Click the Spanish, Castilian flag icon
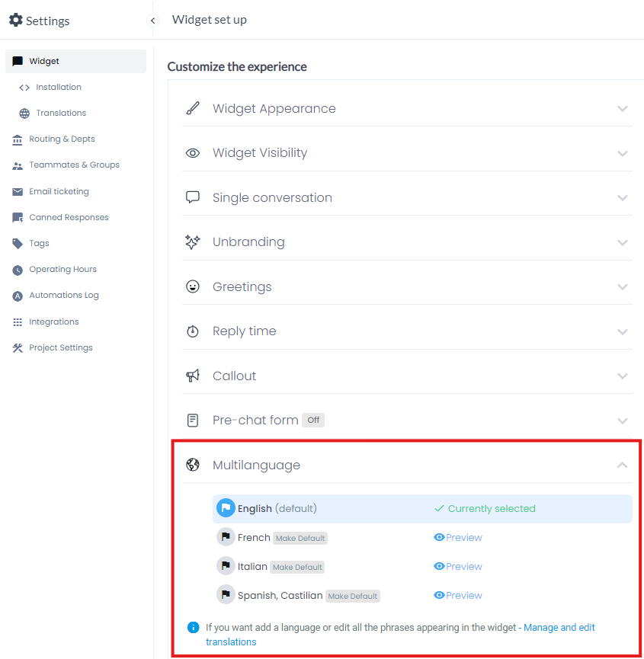Image resolution: width=644 pixels, height=659 pixels. click(x=226, y=596)
